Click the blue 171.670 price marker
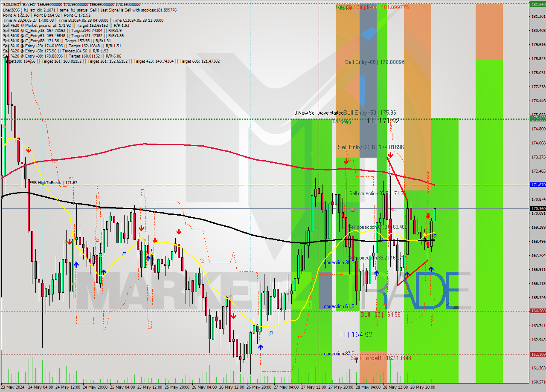Viewport: 546px width, 392px height. pos(538,185)
